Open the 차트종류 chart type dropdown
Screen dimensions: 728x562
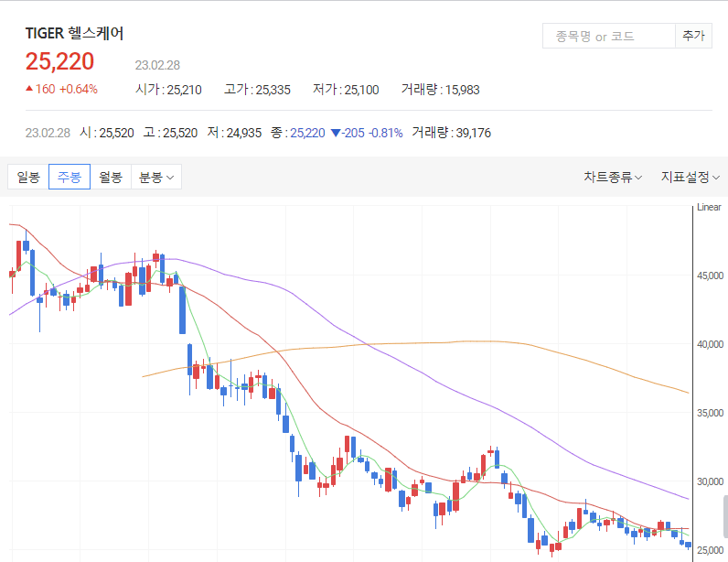tap(613, 177)
